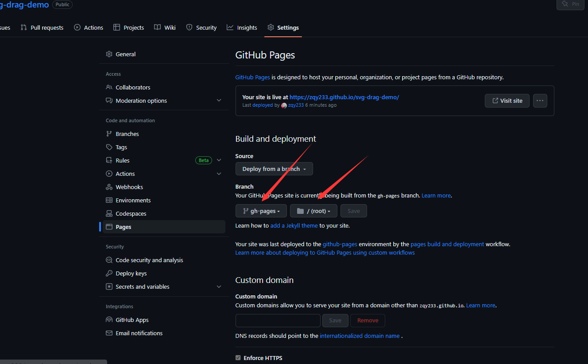Viewport: 588px width, 364px height.
Task: Click the Secrets and variables asterisk icon
Action: [109, 287]
